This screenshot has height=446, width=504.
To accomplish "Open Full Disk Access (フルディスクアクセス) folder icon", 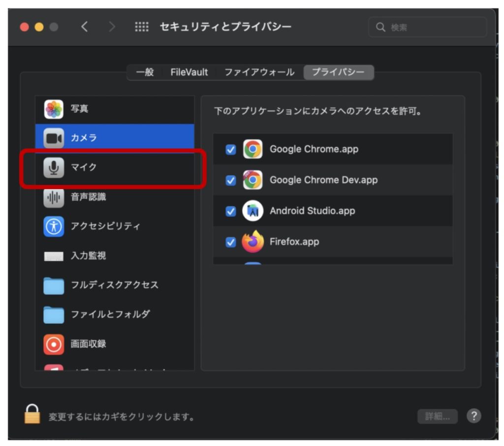I will click(54, 286).
